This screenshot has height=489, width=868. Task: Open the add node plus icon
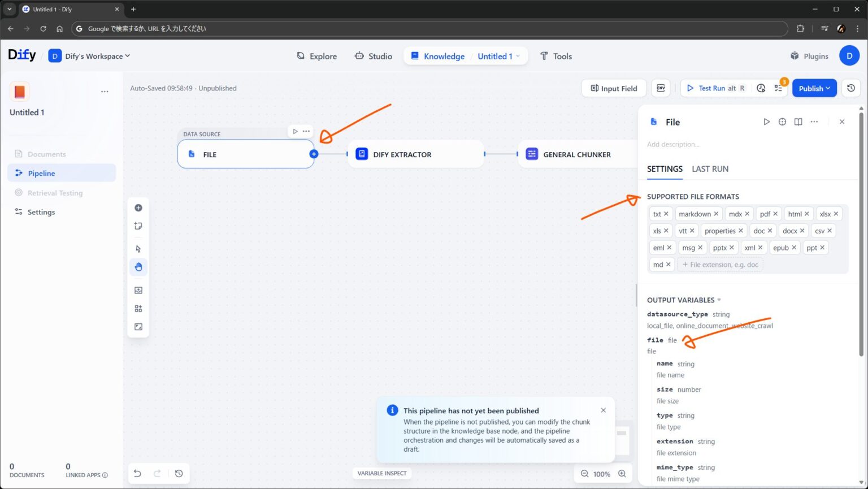[138, 207]
